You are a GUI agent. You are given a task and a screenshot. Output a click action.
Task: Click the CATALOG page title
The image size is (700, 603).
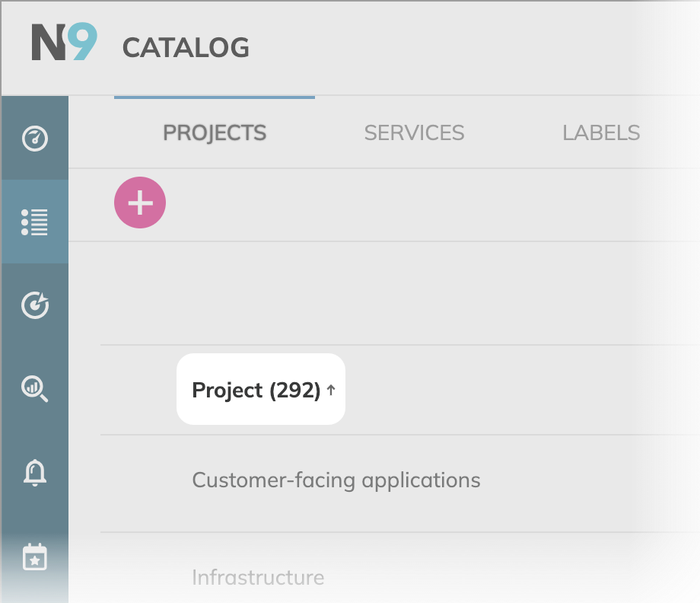point(186,48)
